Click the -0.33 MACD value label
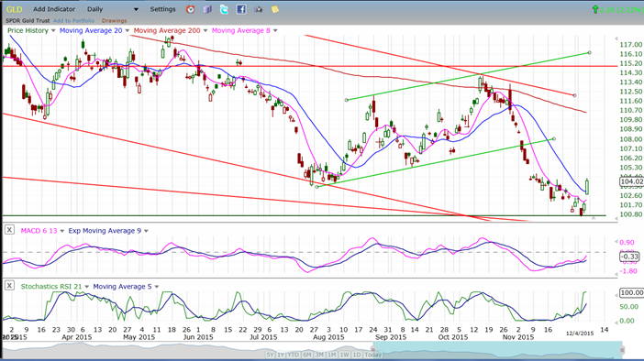644x361 pixels. pos(629,257)
